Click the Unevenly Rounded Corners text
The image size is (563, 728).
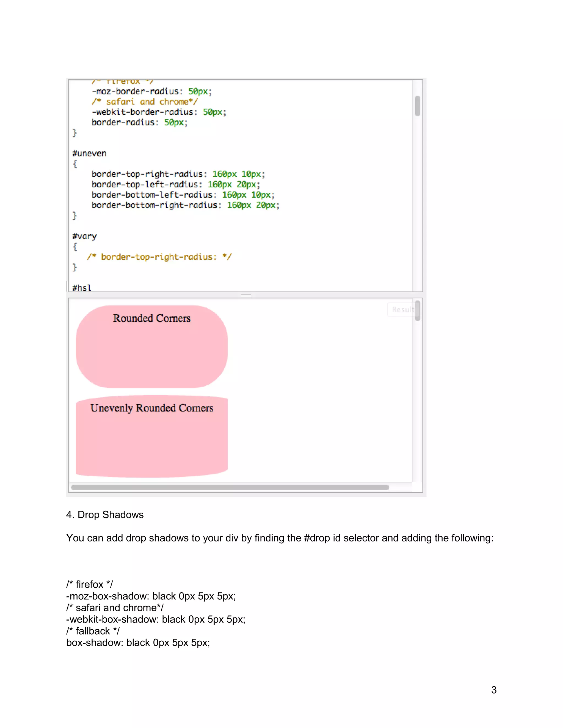point(152,408)
